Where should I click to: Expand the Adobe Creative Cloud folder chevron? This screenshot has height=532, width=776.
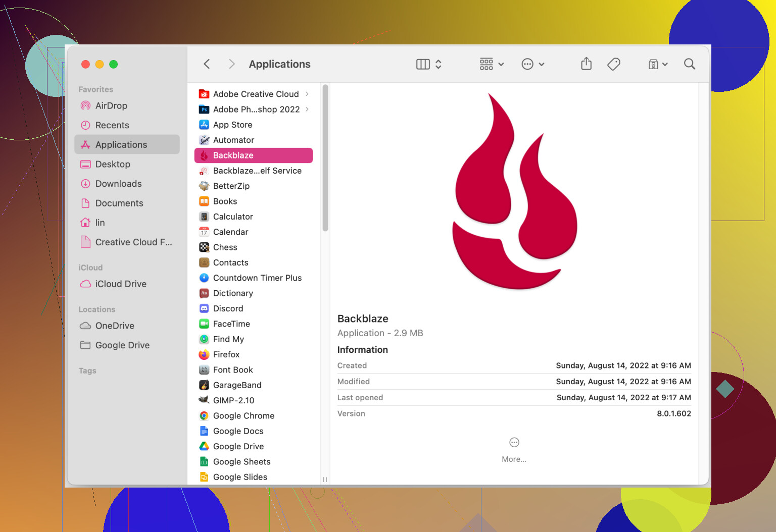(x=307, y=94)
